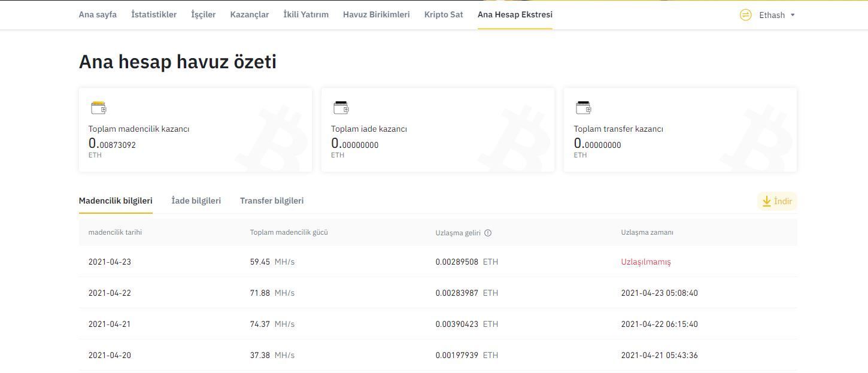The width and height of the screenshot is (868, 373).
Task: Open the Kazançlar tab
Action: point(250,14)
